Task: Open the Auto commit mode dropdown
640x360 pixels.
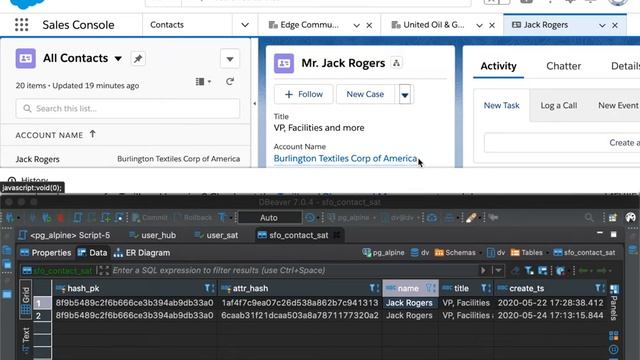Action: coord(270,218)
